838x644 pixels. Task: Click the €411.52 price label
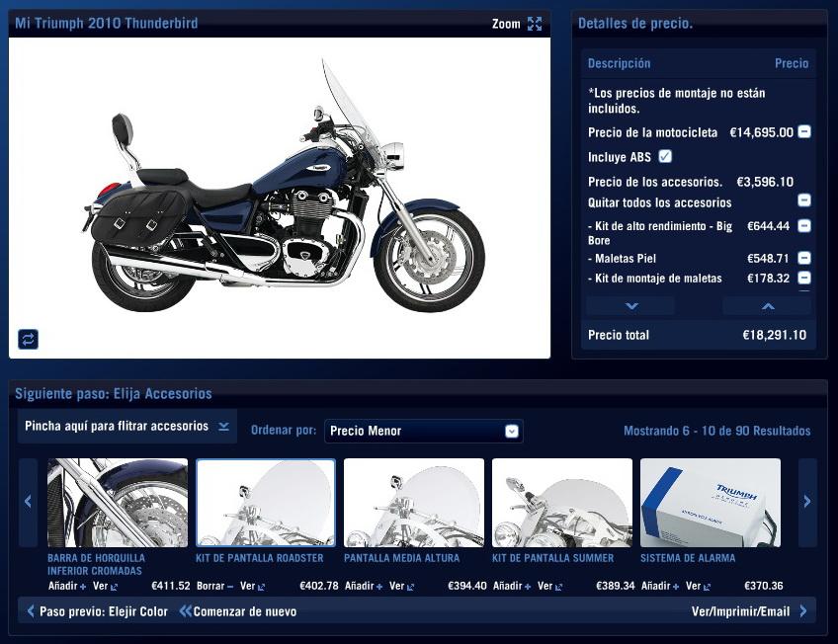pyautogui.click(x=171, y=586)
